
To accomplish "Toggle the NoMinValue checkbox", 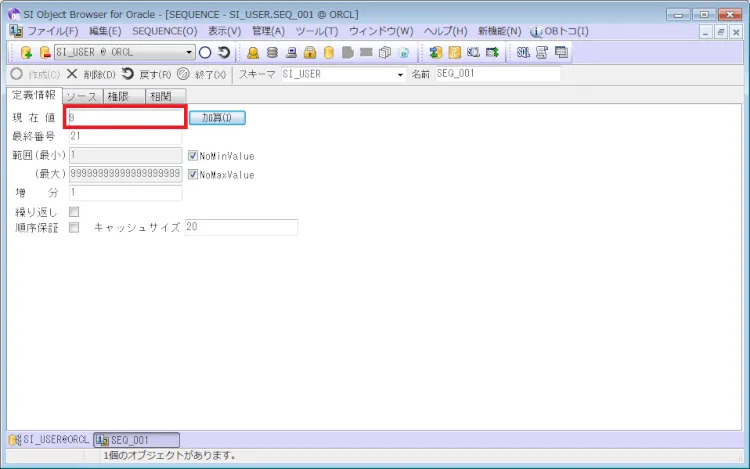I will click(193, 155).
